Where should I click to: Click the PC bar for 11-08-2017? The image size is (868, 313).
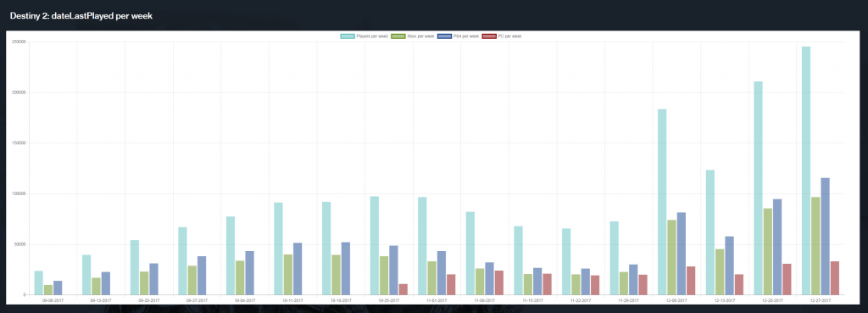click(x=498, y=282)
